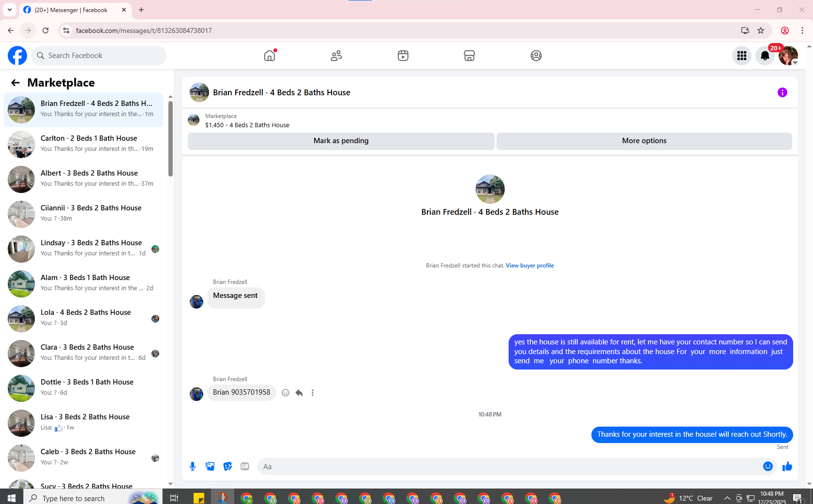Open Sticky Notes on taskbar

(x=198, y=498)
